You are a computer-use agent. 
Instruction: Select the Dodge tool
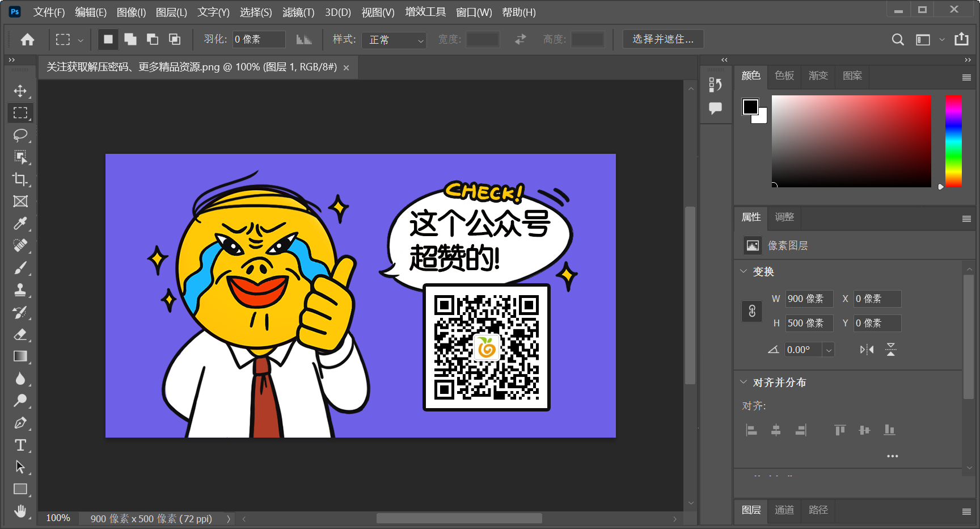(20, 401)
